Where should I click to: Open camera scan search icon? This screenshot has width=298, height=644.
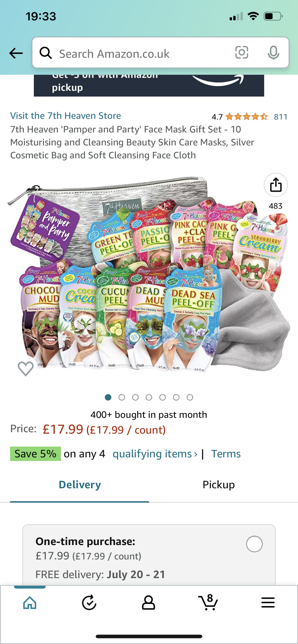coord(242,53)
